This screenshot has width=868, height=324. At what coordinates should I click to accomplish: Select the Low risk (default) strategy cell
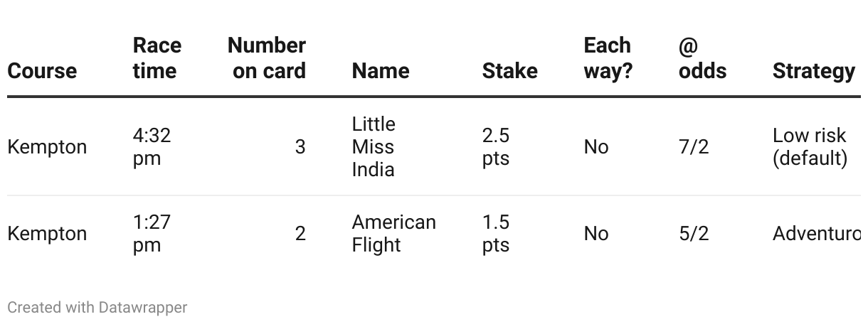point(810,146)
